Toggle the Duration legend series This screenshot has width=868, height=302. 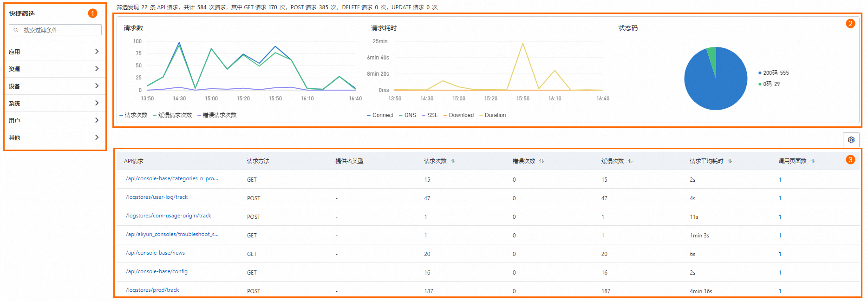pyautogui.click(x=492, y=115)
